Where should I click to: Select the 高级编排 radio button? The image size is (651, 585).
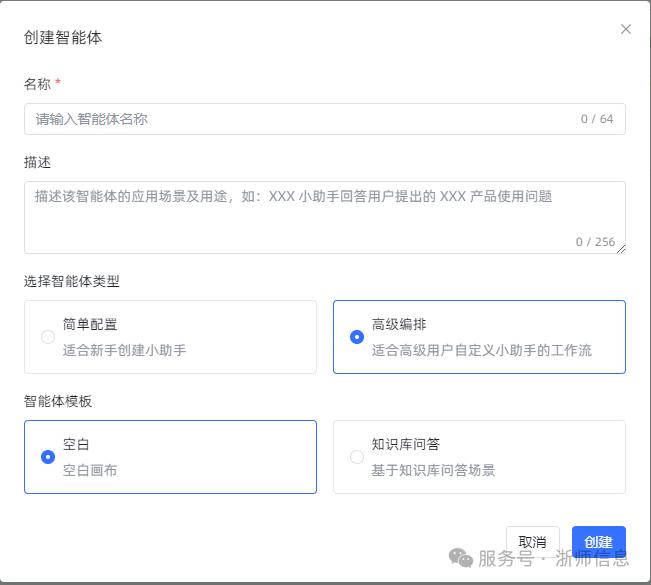[357, 337]
